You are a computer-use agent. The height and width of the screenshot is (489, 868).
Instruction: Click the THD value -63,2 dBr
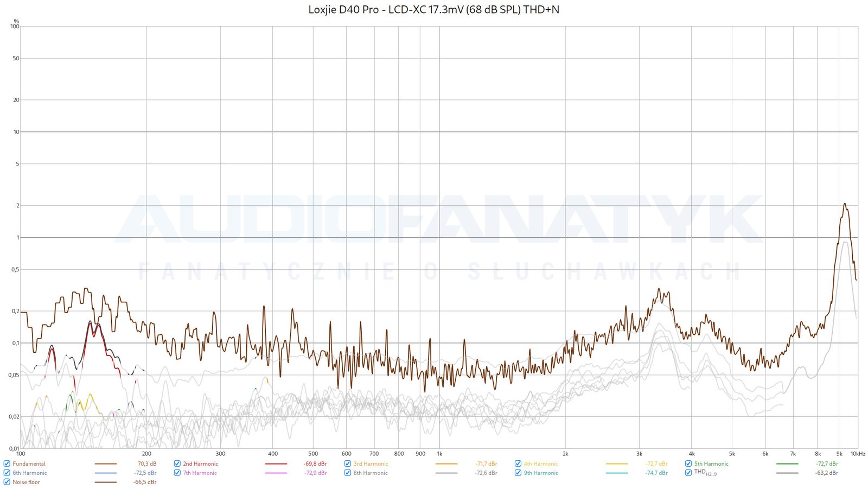pyautogui.click(x=826, y=473)
